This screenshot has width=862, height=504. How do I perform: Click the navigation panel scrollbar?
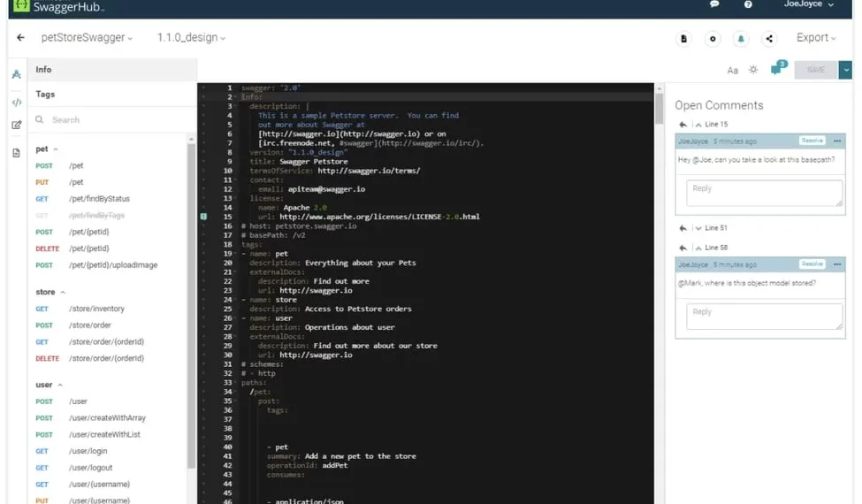[x=191, y=305]
